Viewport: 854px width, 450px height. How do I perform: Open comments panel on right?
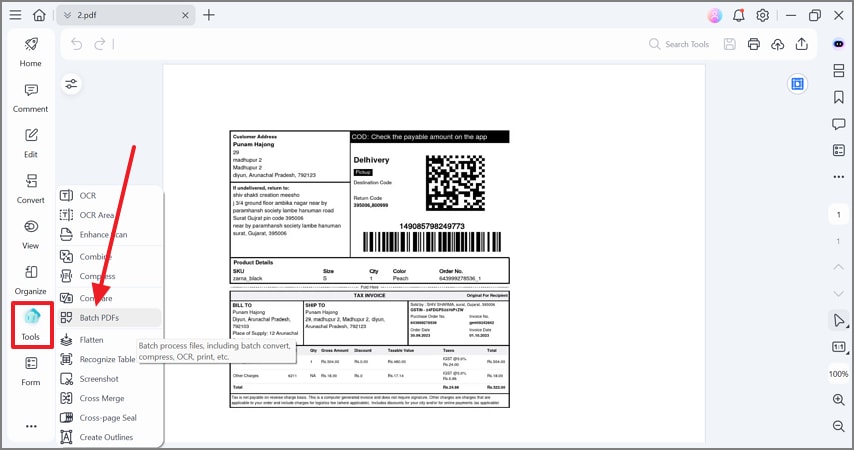pyautogui.click(x=839, y=124)
